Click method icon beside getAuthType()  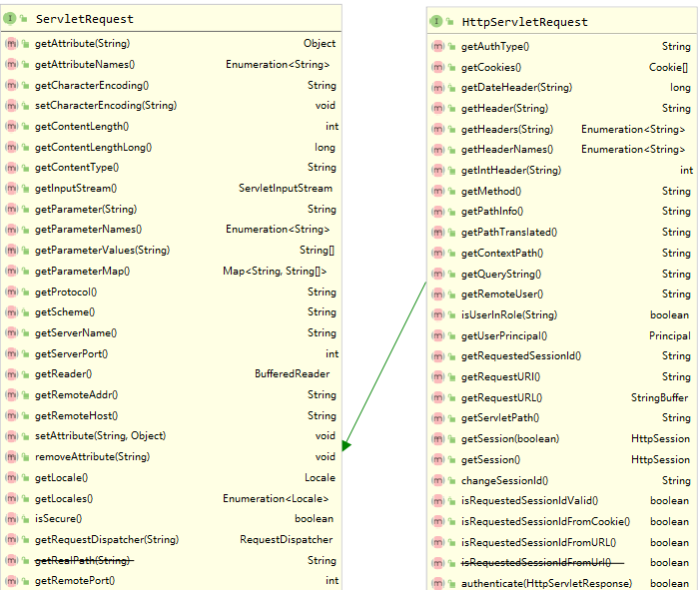click(x=438, y=46)
